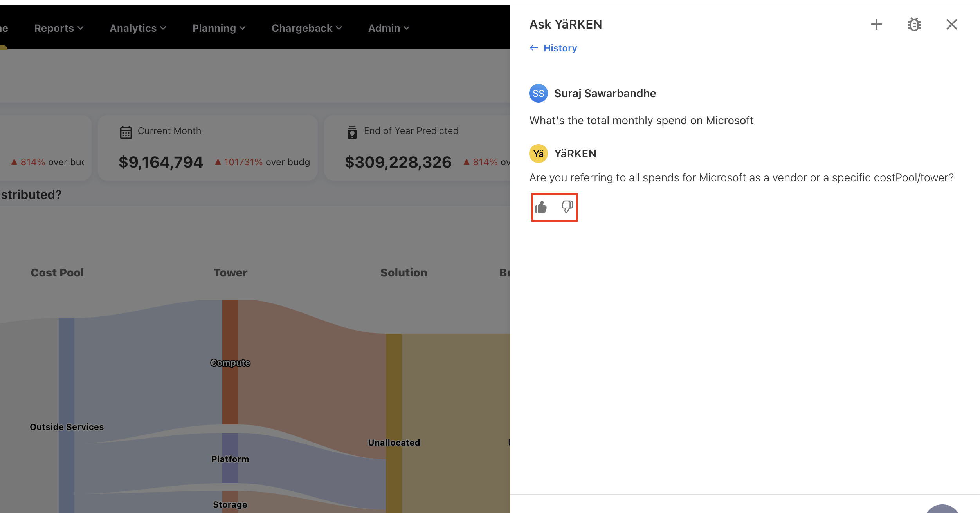Select the Compute tower node
The width and height of the screenshot is (980, 513).
click(230, 362)
